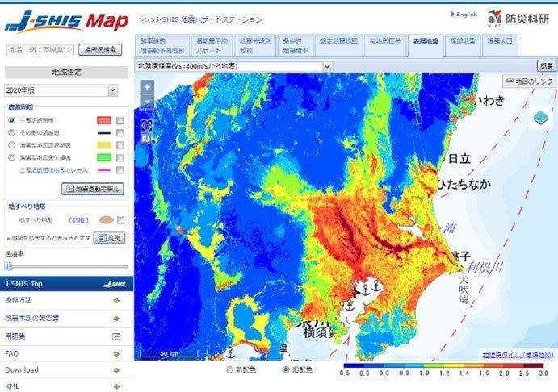The height and width of the screenshot is (392, 558).
Task: Click the FAQ green arrow icon
Action: coord(116,354)
